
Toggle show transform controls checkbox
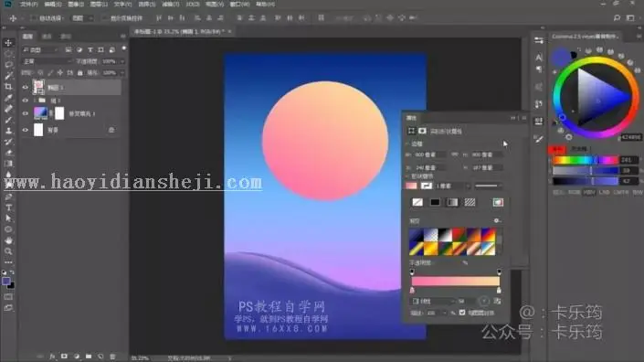click(104, 18)
